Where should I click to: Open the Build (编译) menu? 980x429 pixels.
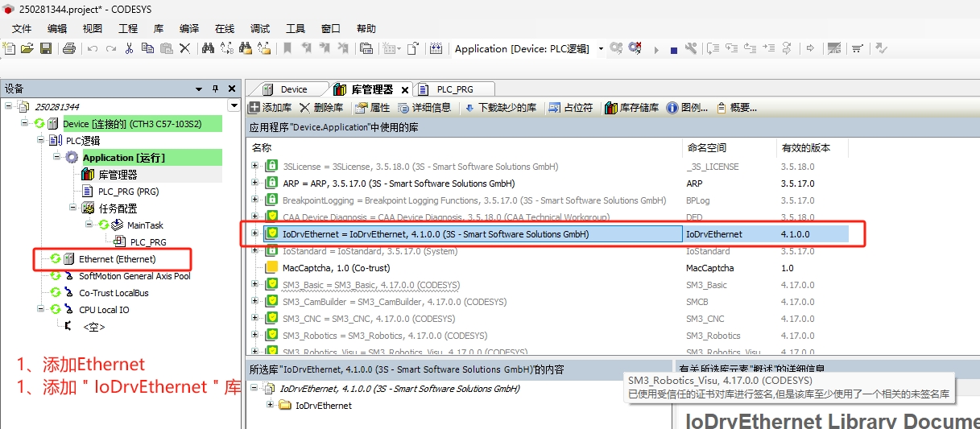coord(189,28)
